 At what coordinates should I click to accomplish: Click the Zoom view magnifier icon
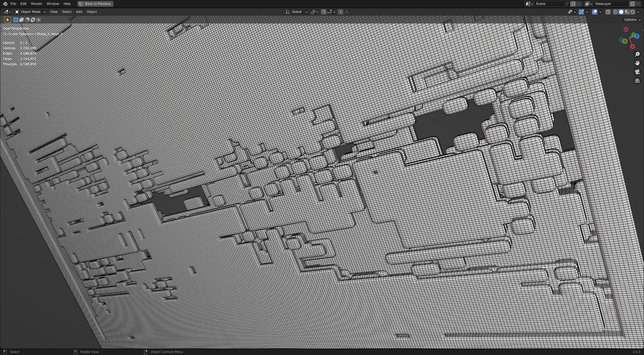click(637, 54)
